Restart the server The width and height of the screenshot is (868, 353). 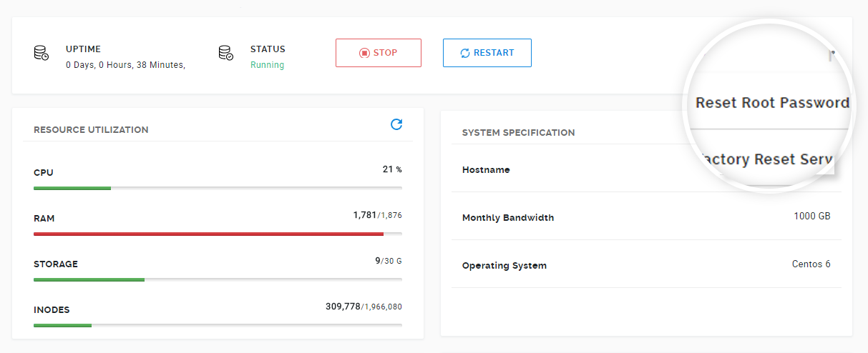pyautogui.click(x=487, y=53)
